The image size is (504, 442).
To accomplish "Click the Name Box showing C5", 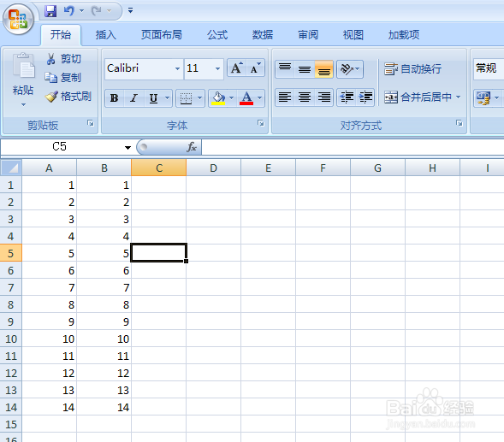I will [x=59, y=147].
